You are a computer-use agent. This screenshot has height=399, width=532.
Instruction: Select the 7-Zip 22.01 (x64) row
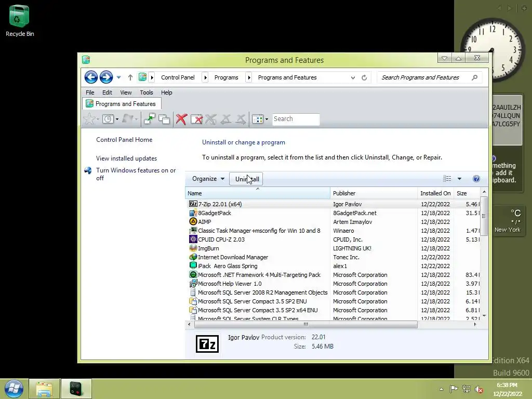(x=332, y=204)
